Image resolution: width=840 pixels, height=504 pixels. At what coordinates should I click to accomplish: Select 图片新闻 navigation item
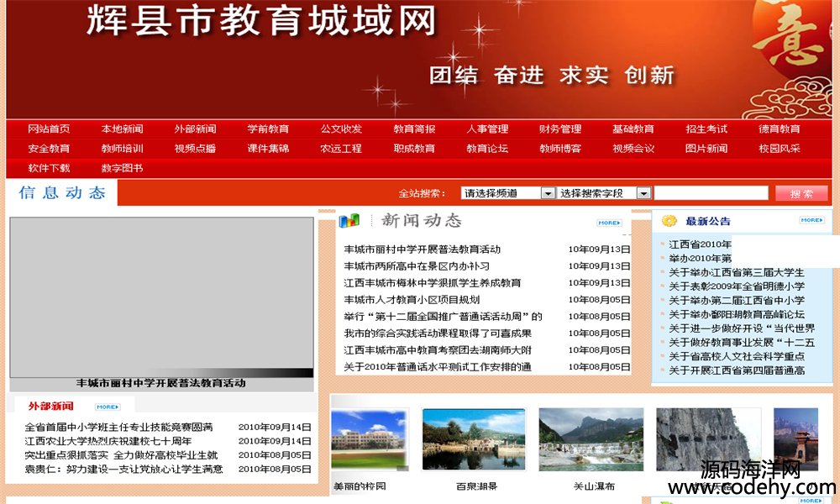(706, 149)
